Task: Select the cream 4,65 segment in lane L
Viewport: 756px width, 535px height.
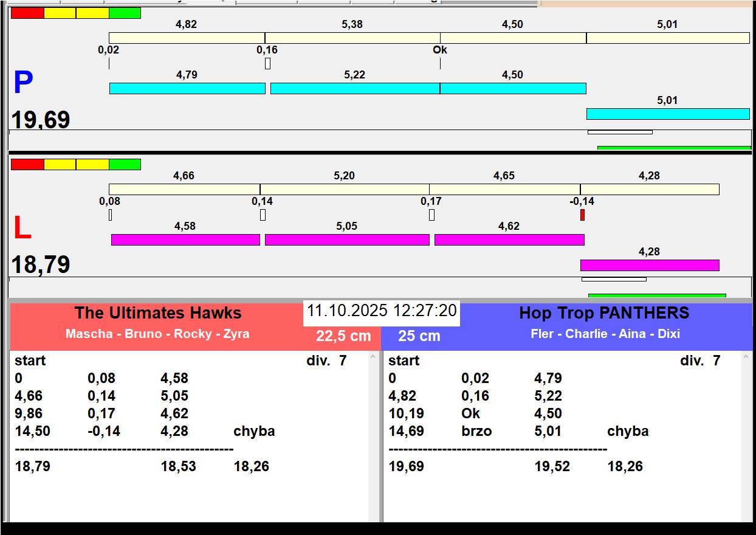Action: coord(504,189)
